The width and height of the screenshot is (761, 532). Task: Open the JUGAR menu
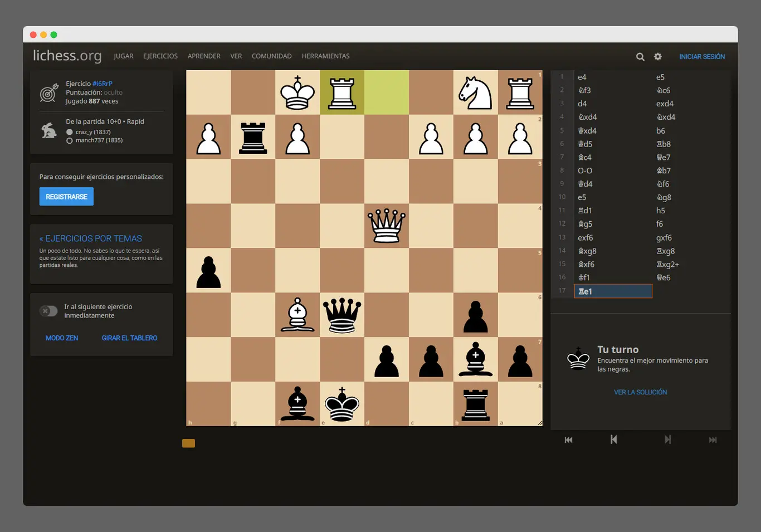click(x=124, y=56)
